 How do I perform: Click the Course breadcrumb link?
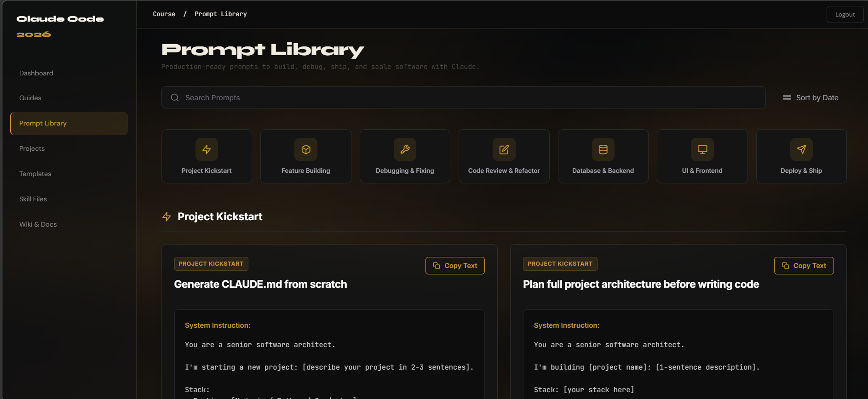pyautogui.click(x=164, y=14)
